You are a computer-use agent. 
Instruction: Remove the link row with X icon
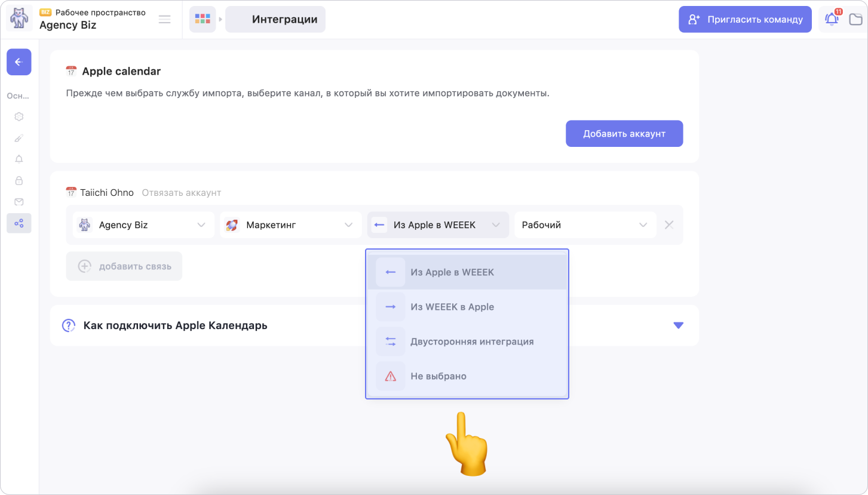pyautogui.click(x=669, y=225)
